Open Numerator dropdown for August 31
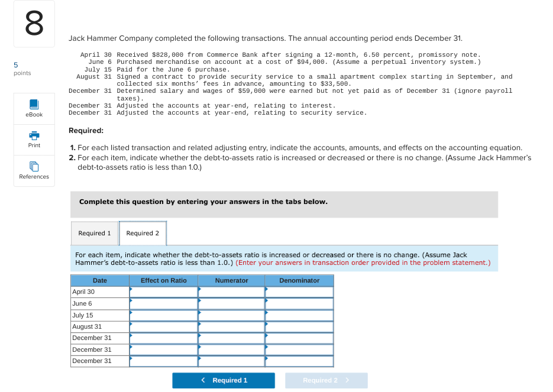This screenshot has width=553, height=392. tap(231, 327)
